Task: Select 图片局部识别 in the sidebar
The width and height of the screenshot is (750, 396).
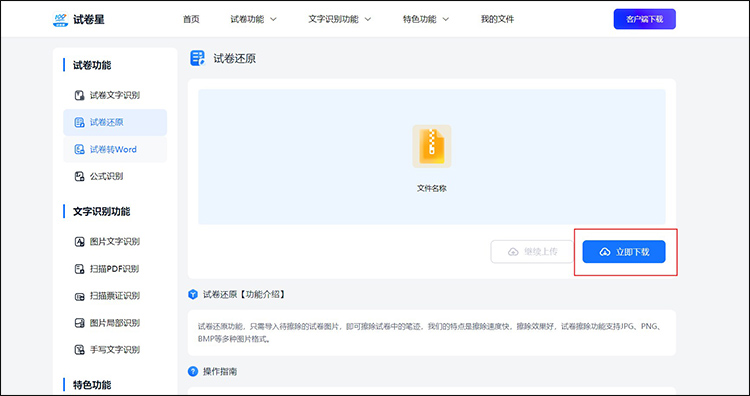Action: click(115, 323)
